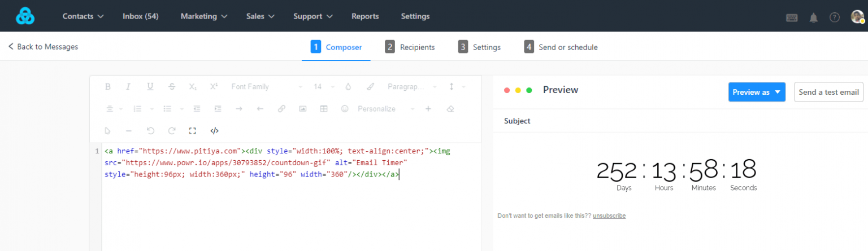This screenshot has height=251, width=868.
Task: Toggle Underline formatting
Action: click(x=150, y=87)
